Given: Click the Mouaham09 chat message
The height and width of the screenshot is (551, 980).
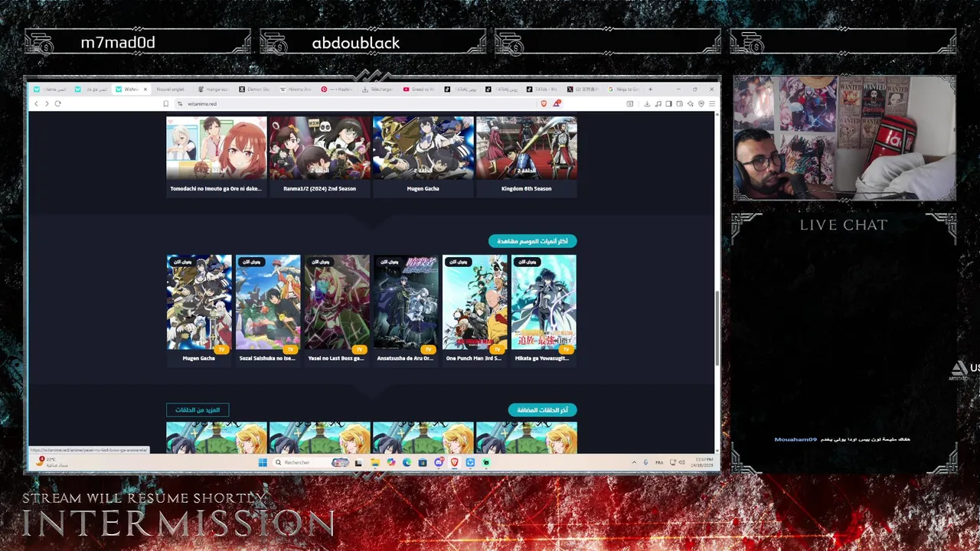Looking at the screenshot, I should pyautogui.click(x=842, y=439).
